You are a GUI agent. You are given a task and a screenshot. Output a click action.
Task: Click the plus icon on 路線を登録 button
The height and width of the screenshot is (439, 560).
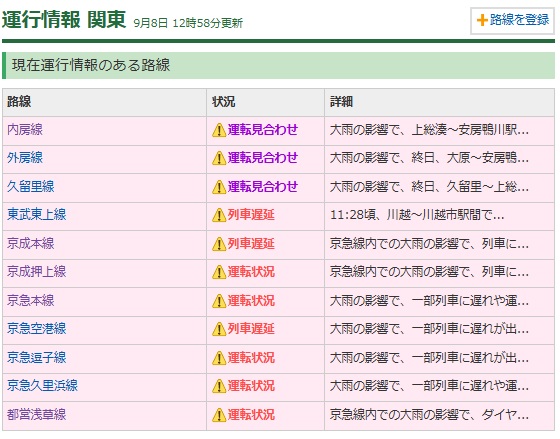pos(482,20)
